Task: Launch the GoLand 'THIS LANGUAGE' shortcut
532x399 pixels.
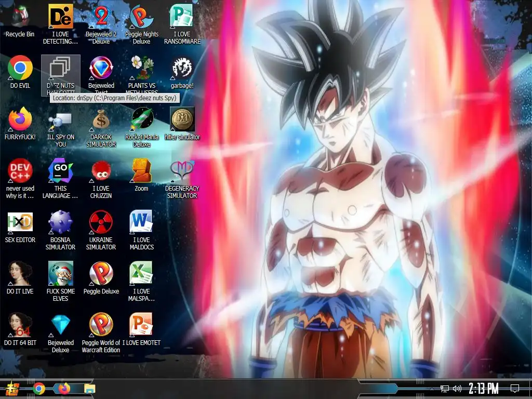Action: 60,178
